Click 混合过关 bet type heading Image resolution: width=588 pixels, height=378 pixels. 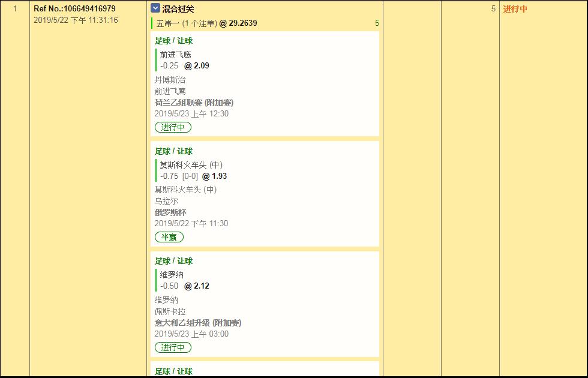(x=178, y=8)
